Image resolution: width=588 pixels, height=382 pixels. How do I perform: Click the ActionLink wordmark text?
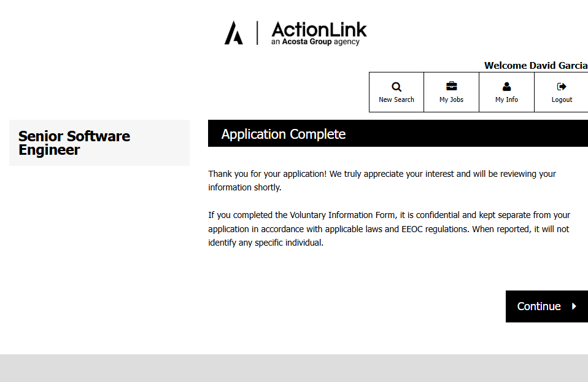tap(319, 29)
